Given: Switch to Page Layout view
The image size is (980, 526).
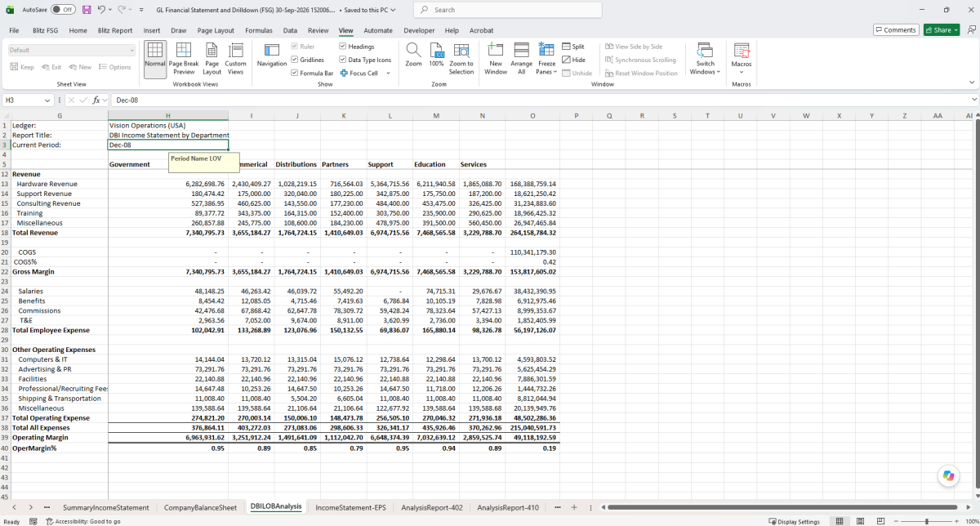Looking at the screenshot, I should pos(212,60).
